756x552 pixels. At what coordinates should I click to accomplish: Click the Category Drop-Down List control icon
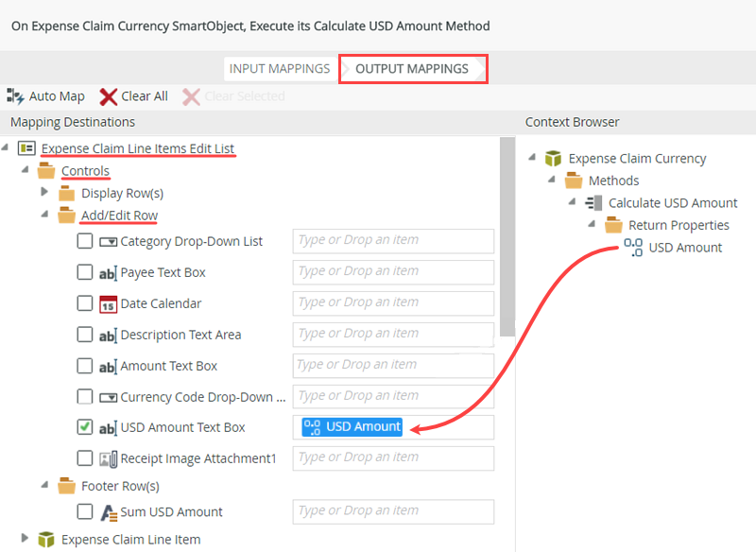click(x=108, y=242)
